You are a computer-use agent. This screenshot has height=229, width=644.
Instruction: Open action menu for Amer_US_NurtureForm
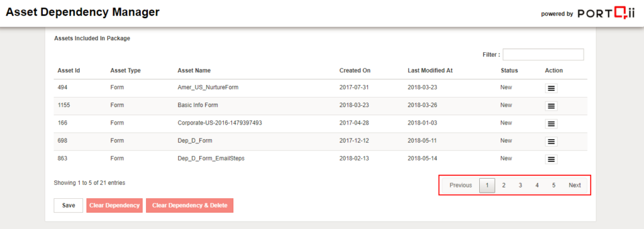(x=551, y=89)
